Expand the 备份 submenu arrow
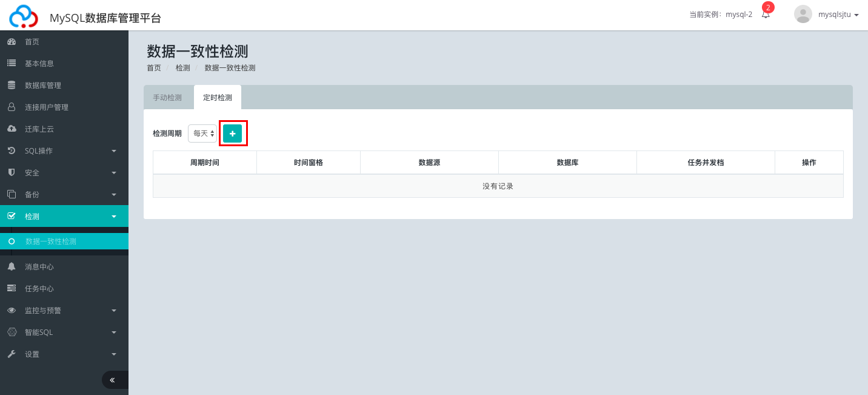The width and height of the screenshot is (868, 395). pos(114,195)
